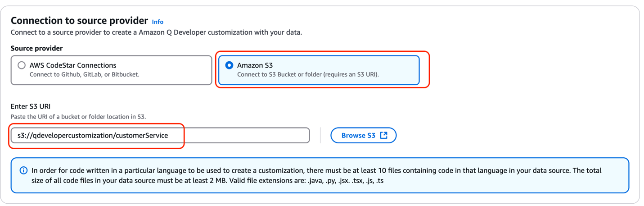The width and height of the screenshot is (644, 206).
Task: Click the 'Connect to S3 Bucket or folder' description
Action: click(x=308, y=74)
